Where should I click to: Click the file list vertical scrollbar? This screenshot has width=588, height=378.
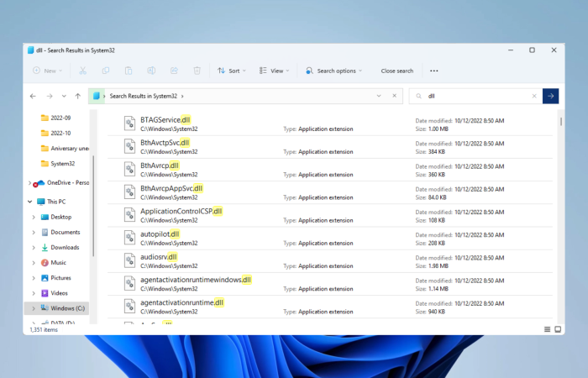pos(561,122)
